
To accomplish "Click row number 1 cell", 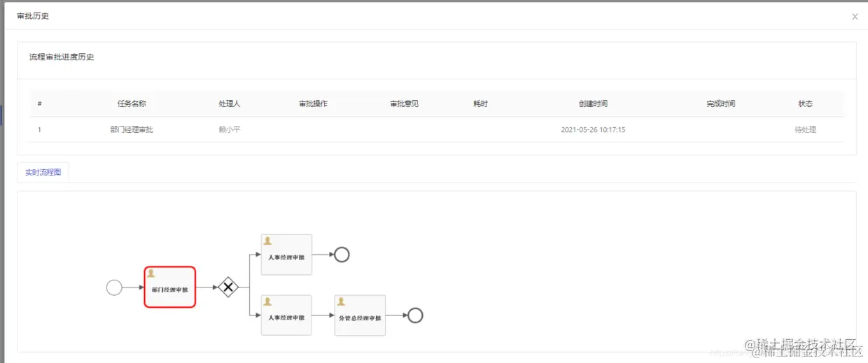I will pos(39,129).
